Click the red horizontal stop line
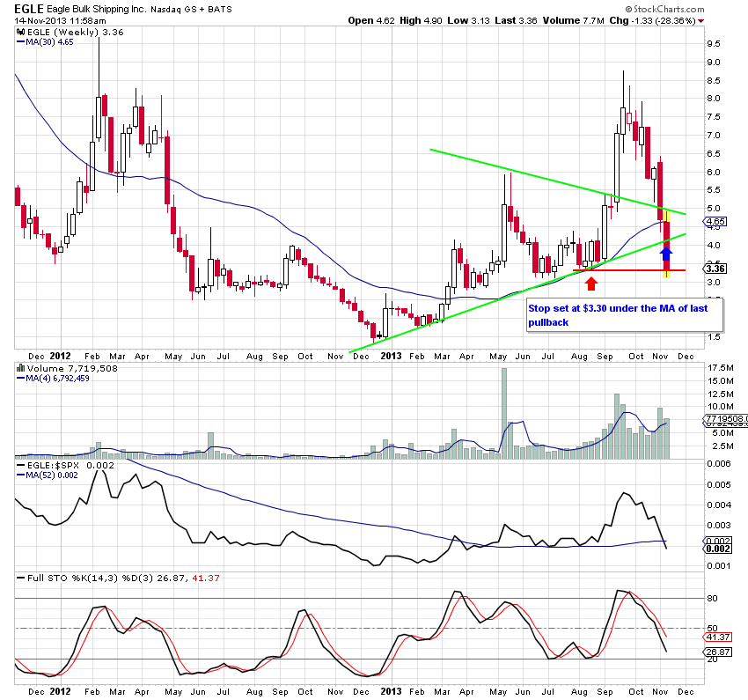The height and width of the screenshot is (700, 748). (x=628, y=270)
